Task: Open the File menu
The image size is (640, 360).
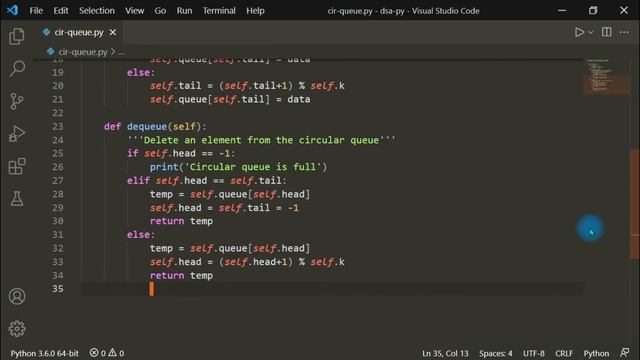Action: 36,11
